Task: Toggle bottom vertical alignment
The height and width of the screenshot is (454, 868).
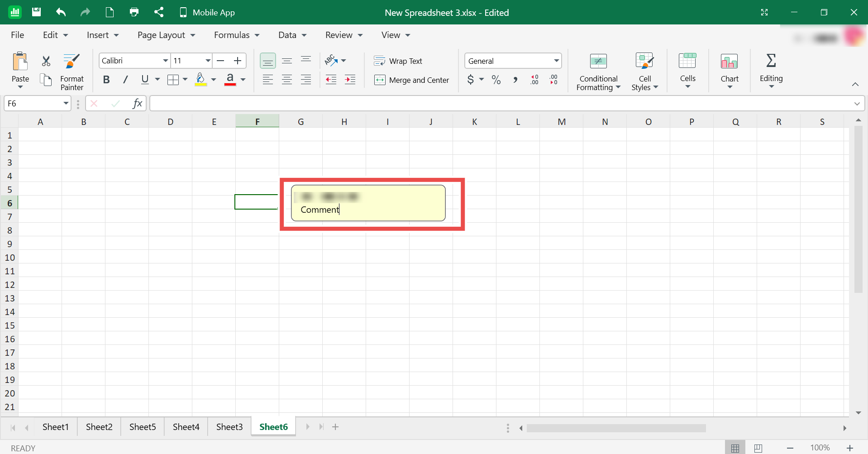Action: click(268, 61)
